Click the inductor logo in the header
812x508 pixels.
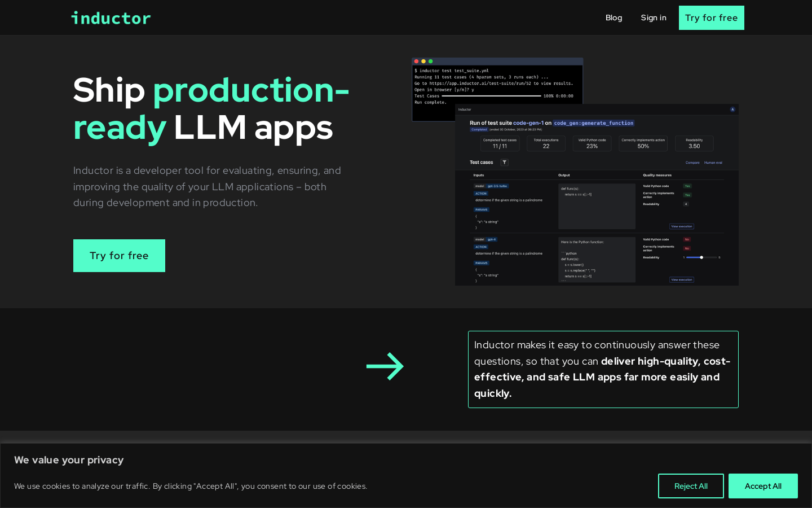(x=111, y=18)
